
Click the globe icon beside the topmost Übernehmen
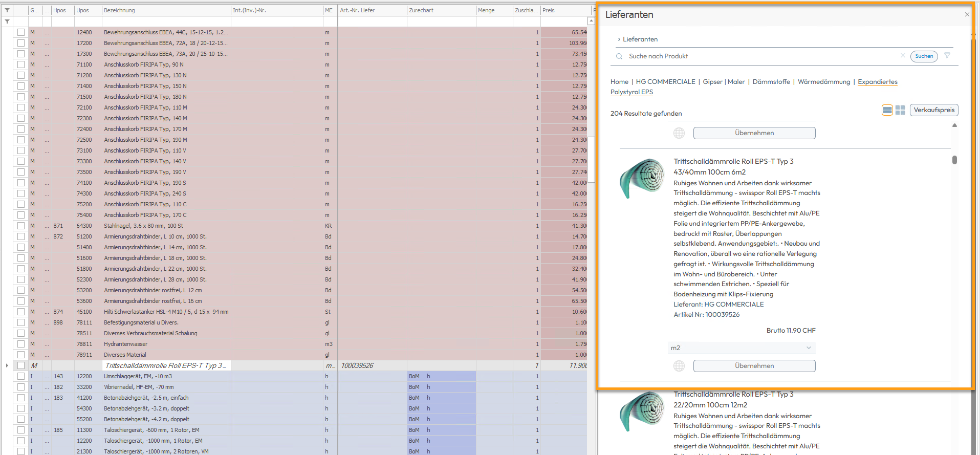point(679,133)
